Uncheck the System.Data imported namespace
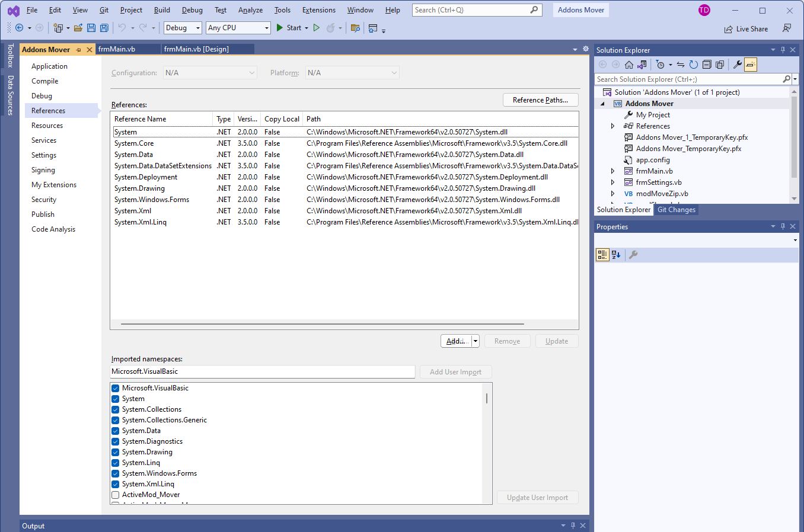Screen dimensions: 804x532 click(x=116, y=431)
